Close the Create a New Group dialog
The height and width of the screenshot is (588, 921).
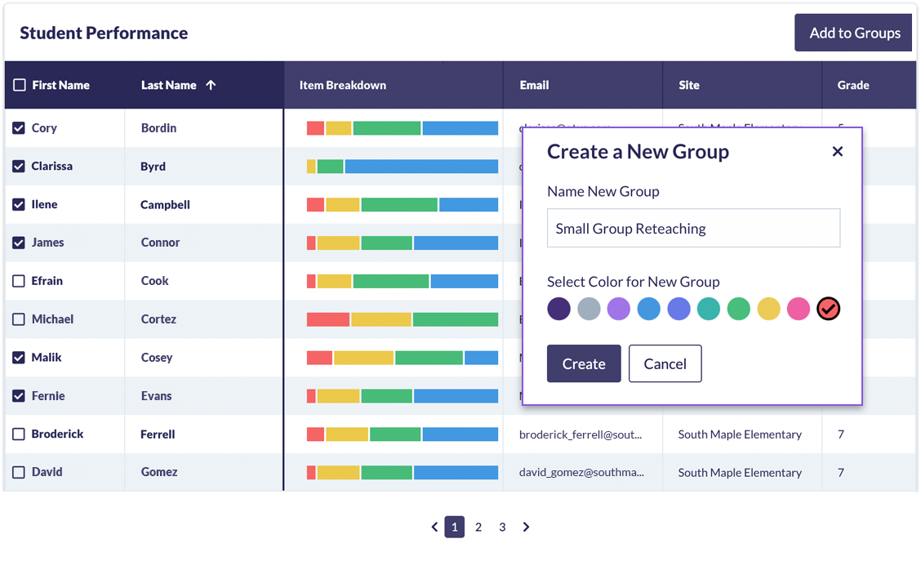tap(837, 150)
